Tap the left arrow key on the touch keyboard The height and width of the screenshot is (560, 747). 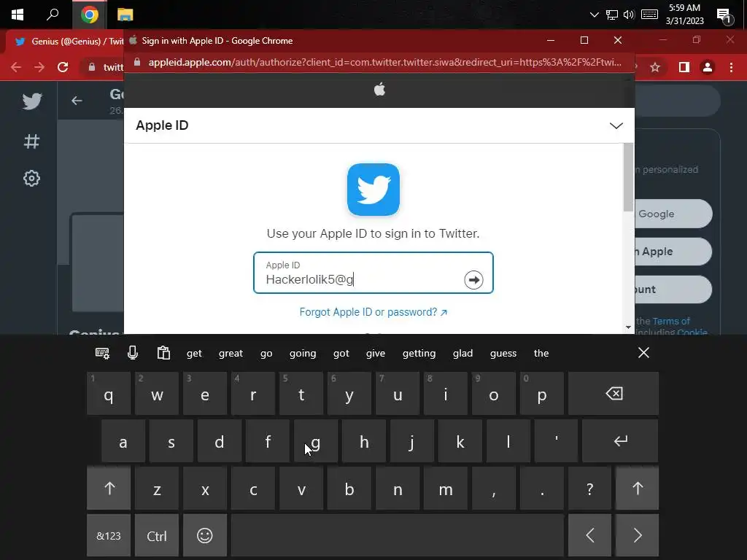[589, 536]
